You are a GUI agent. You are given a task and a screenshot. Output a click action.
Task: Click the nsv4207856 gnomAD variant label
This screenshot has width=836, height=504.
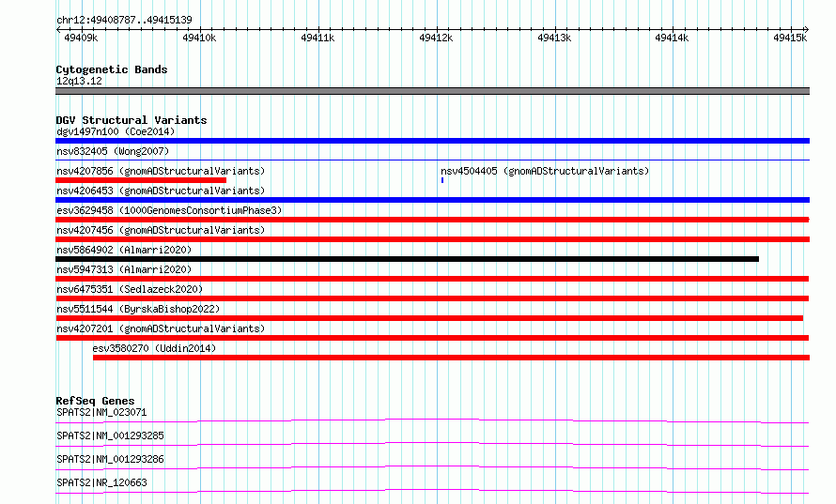(161, 171)
